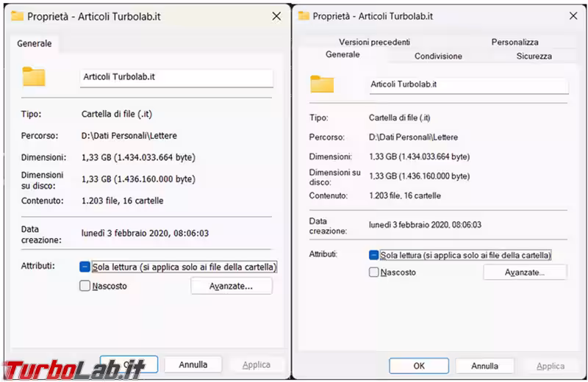Click 'Cartella di file (.it)' in left window
Screen dimensions: 588x382
tap(117, 114)
